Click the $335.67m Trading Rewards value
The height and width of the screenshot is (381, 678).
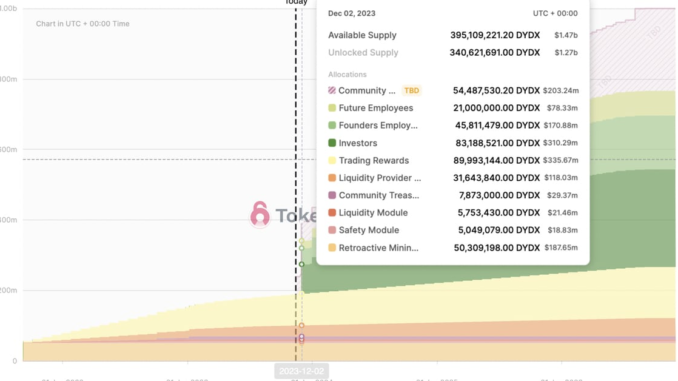[561, 160]
